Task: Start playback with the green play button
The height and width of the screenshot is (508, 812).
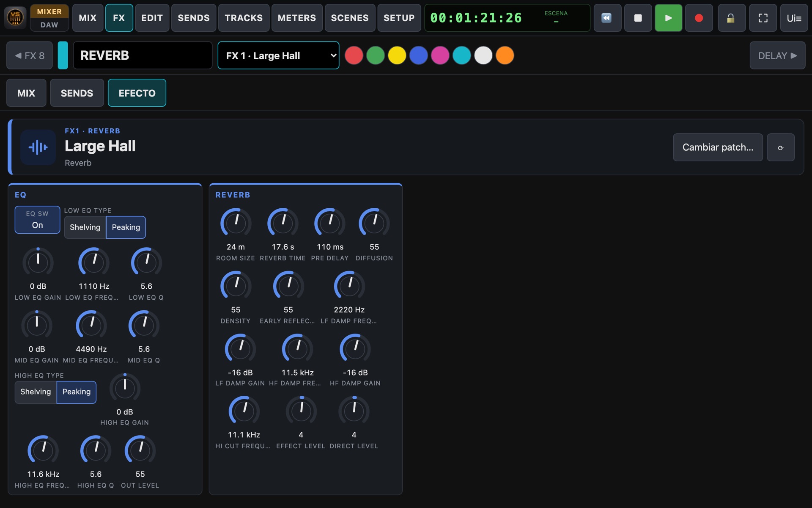Action: 668,18
